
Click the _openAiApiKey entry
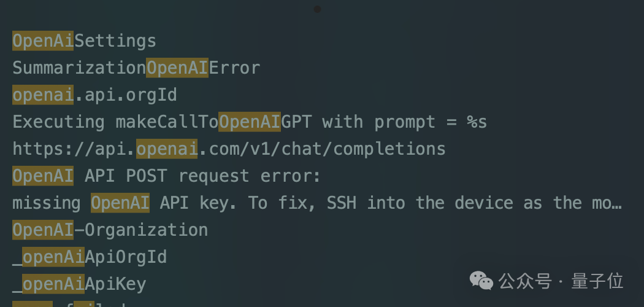pos(79,284)
